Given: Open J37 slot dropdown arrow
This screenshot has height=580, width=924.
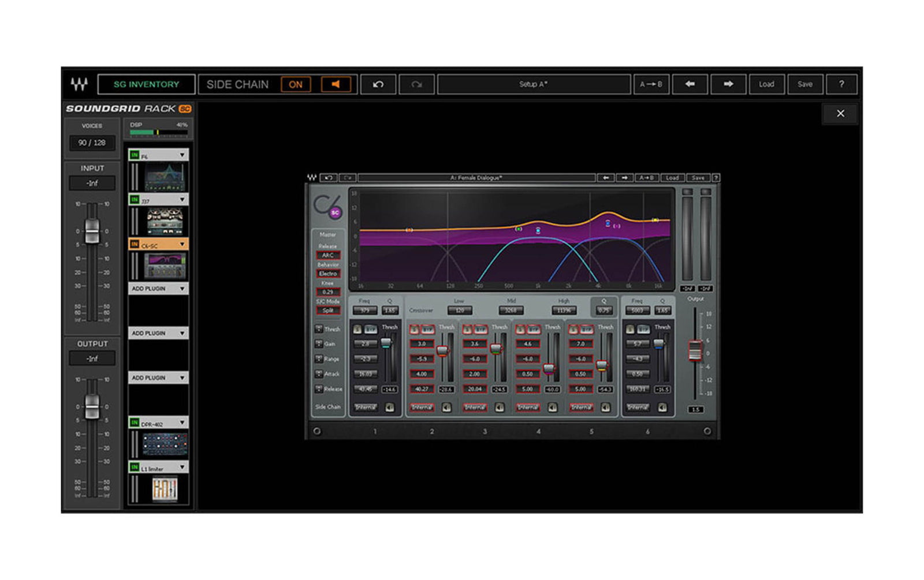Looking at the screenshot, I should pyautogui.click(x=182, y=200).
